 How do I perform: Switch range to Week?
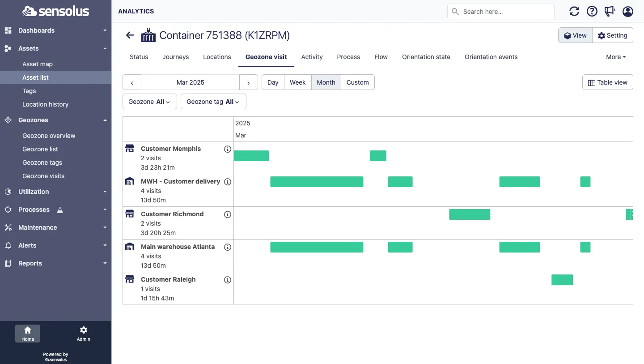297,82
